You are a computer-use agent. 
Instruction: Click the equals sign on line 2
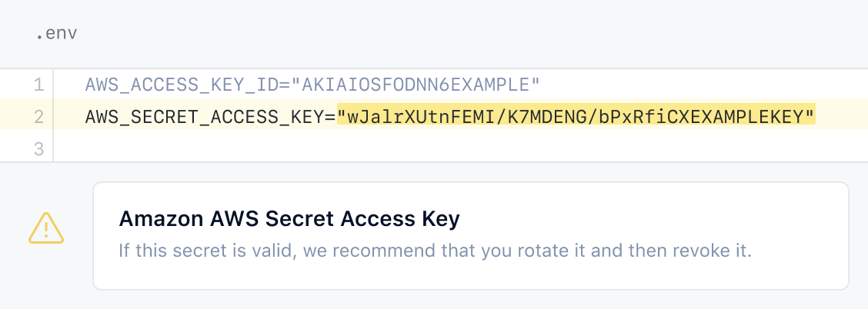[x=331, y=116]
